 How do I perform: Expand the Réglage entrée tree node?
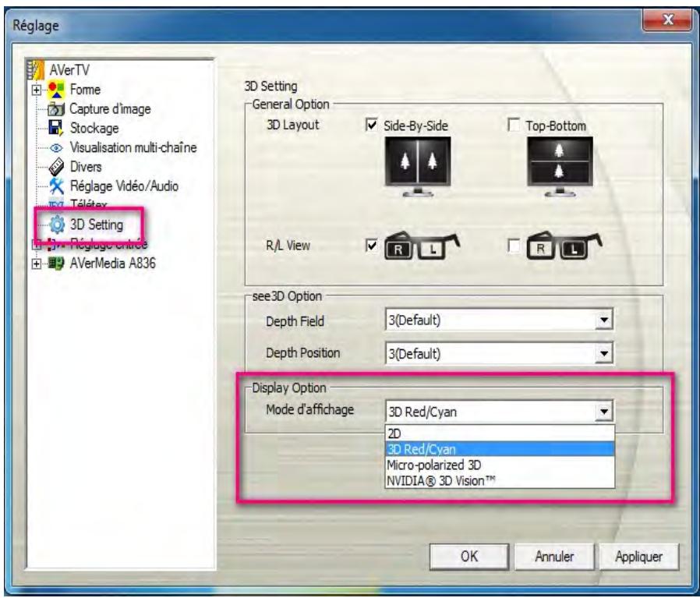(36, 244)
